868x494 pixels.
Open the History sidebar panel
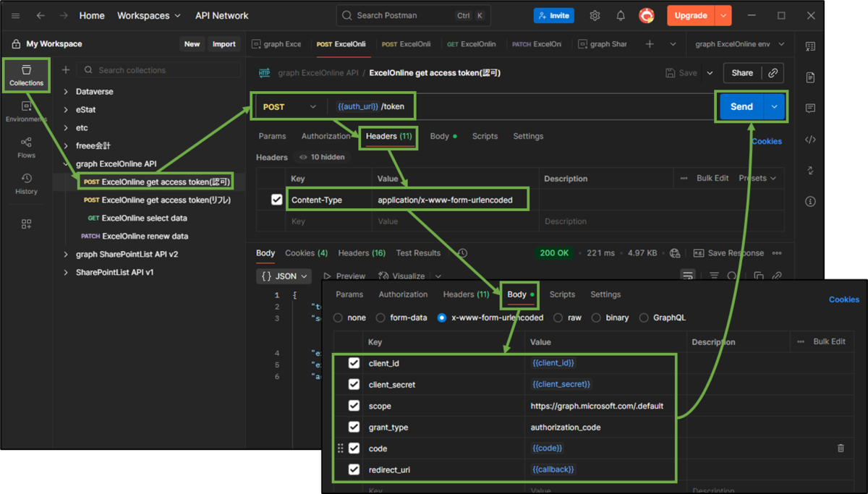point(27,184)
